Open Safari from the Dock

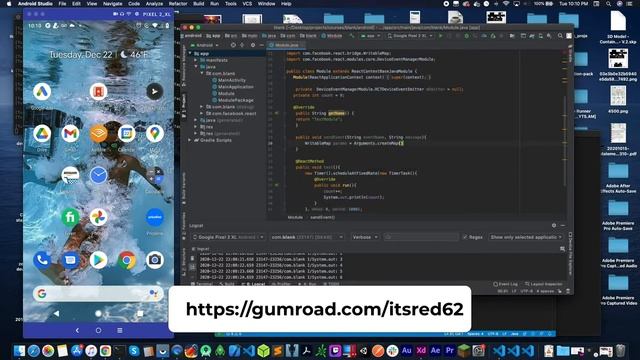click(33, 351)
